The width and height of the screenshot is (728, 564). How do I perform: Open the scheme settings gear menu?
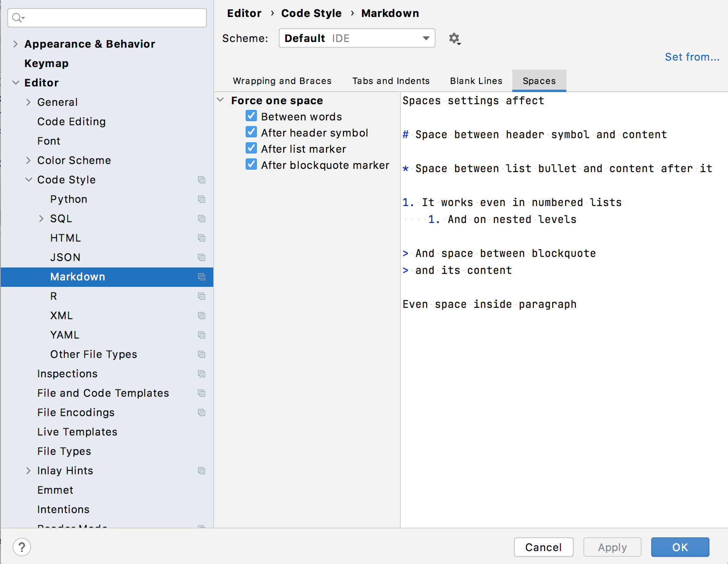[x=454, y=38]
